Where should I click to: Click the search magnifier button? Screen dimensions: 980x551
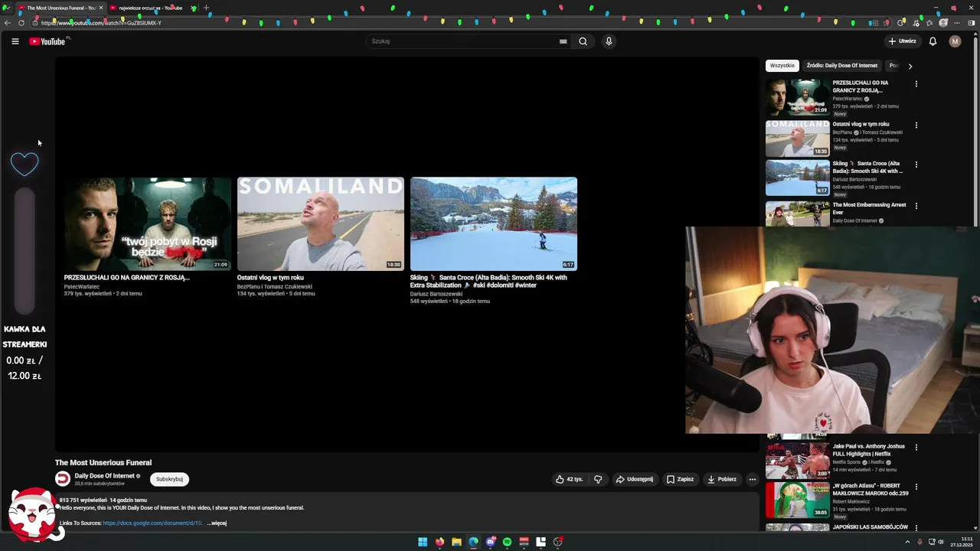pos(583,41)
